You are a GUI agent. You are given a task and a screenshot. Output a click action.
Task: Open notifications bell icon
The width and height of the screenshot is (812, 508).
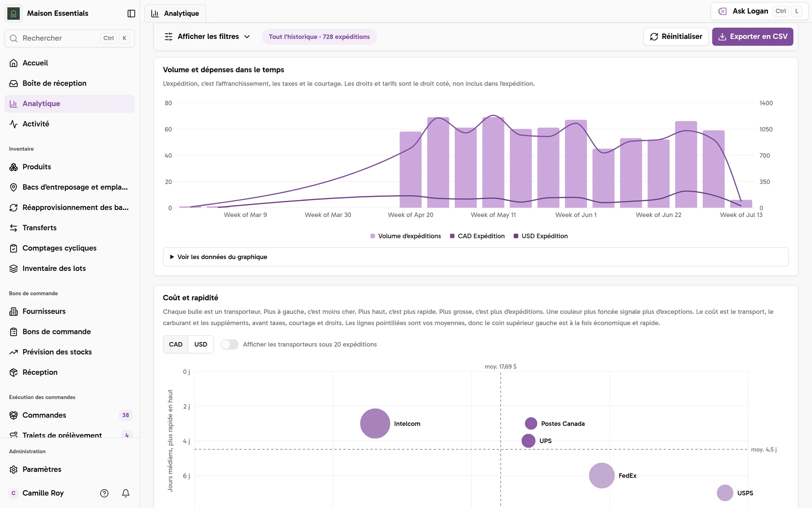coord(126,493)
